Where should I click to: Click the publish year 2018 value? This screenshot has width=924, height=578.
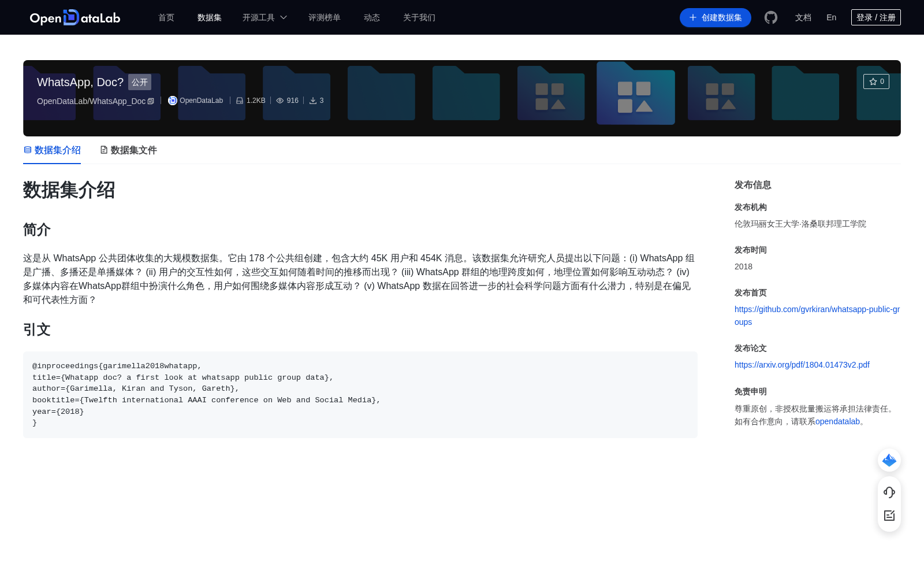[743, 266]
